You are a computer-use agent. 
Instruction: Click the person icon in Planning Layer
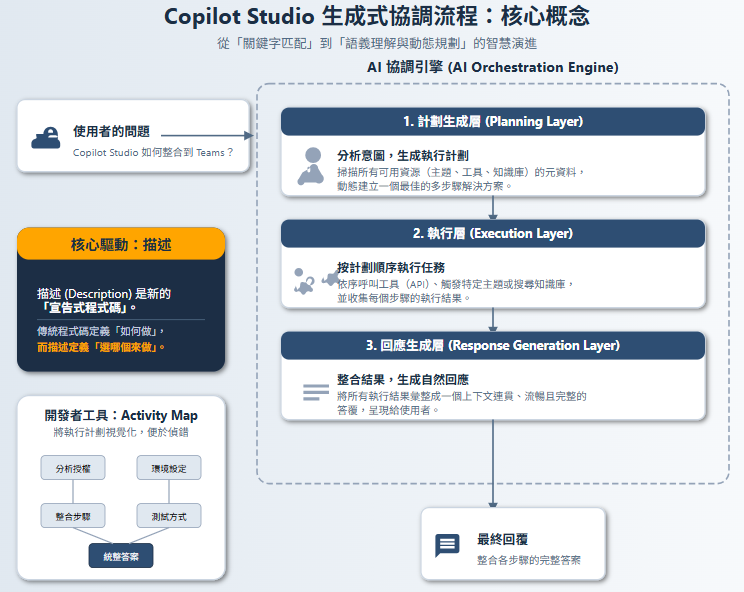[311, 166]
